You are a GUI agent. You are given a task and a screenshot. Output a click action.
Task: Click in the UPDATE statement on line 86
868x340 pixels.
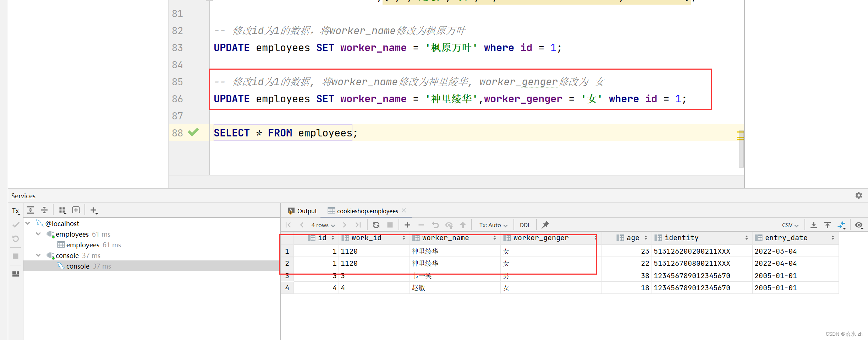pyautogui.click(x=450, y=99)
